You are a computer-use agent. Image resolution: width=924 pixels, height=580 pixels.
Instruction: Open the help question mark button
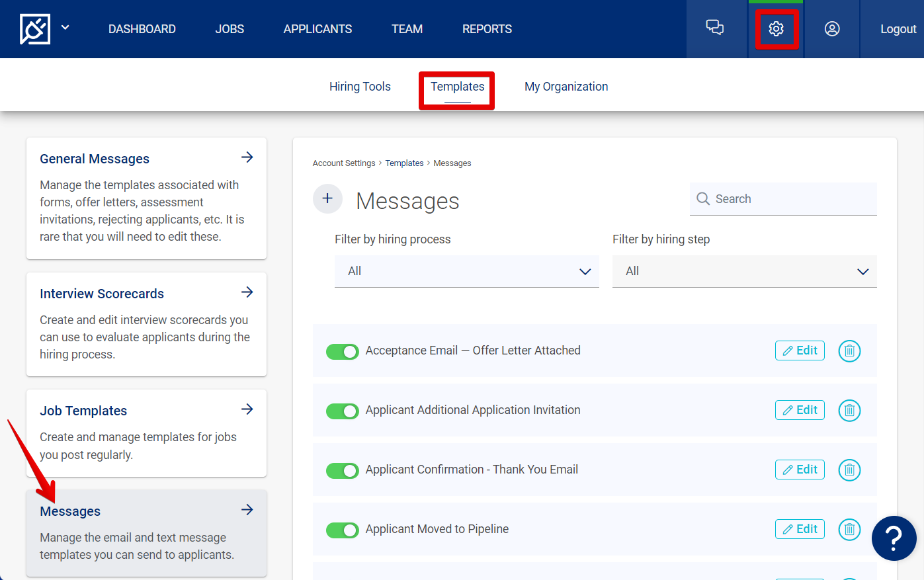[894, 538]
